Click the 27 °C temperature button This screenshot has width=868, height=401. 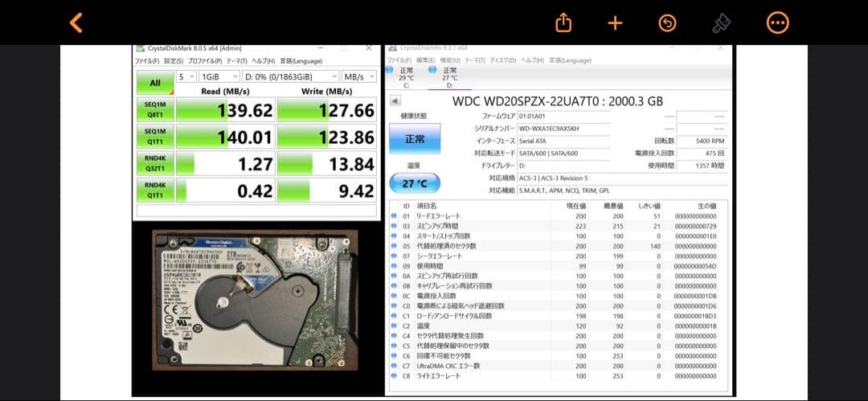pyautogui.click(x=415, y=183)
